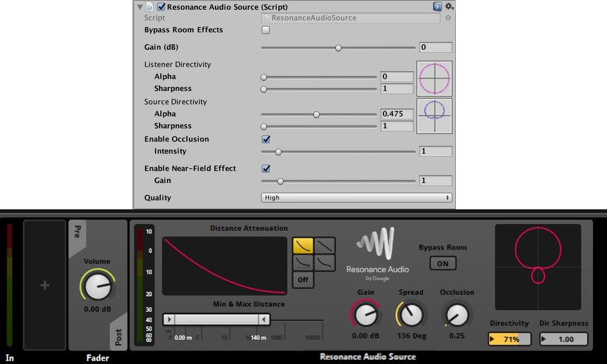Viewport: 607px width, 364px height.
Task: Disable the Enable Near-Field Effect checkbox
Action: click(266, 169)
